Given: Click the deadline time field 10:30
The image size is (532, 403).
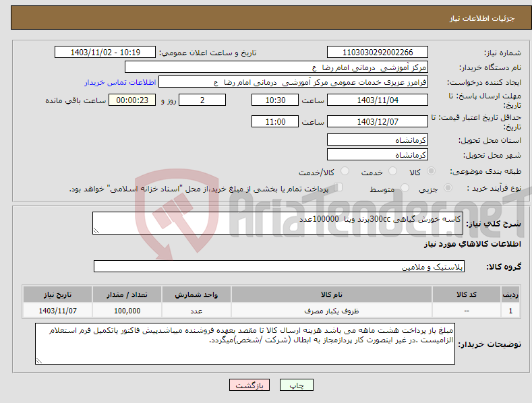Looking at the screenshot, I should [275, 100].
